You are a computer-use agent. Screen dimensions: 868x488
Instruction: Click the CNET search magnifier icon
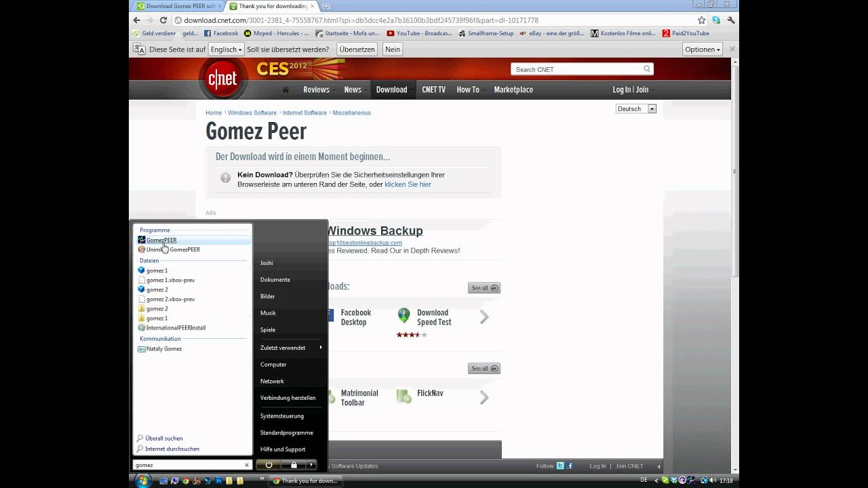tap(647, 69)
